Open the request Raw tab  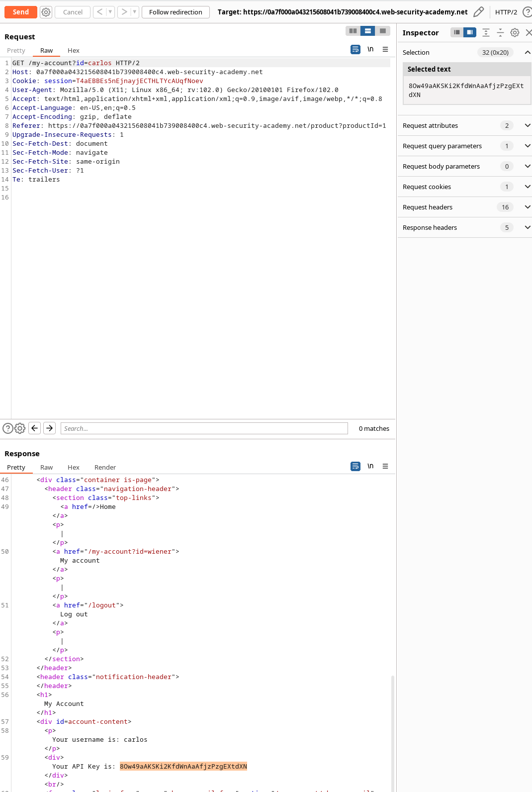(x=46, y=50)
